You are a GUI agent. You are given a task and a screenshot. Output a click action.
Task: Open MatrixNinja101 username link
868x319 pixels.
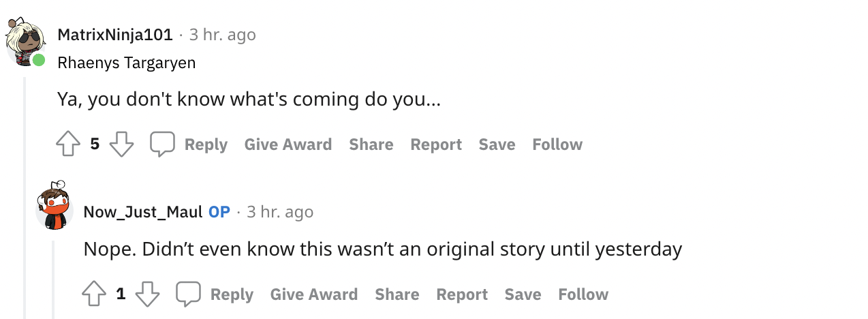pyautogui.click(x=115, y=35)
